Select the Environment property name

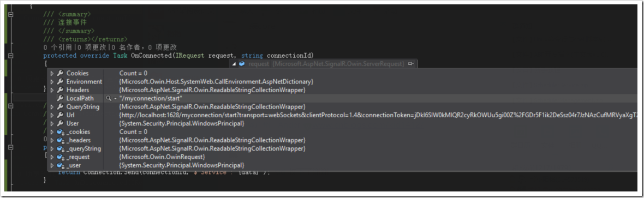point(84,81)
